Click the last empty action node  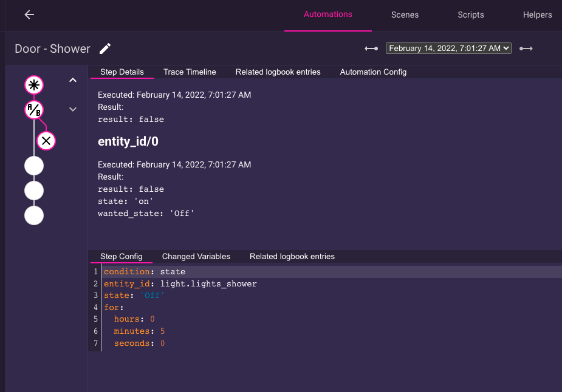pyautogui.click(x=34, y=215)
